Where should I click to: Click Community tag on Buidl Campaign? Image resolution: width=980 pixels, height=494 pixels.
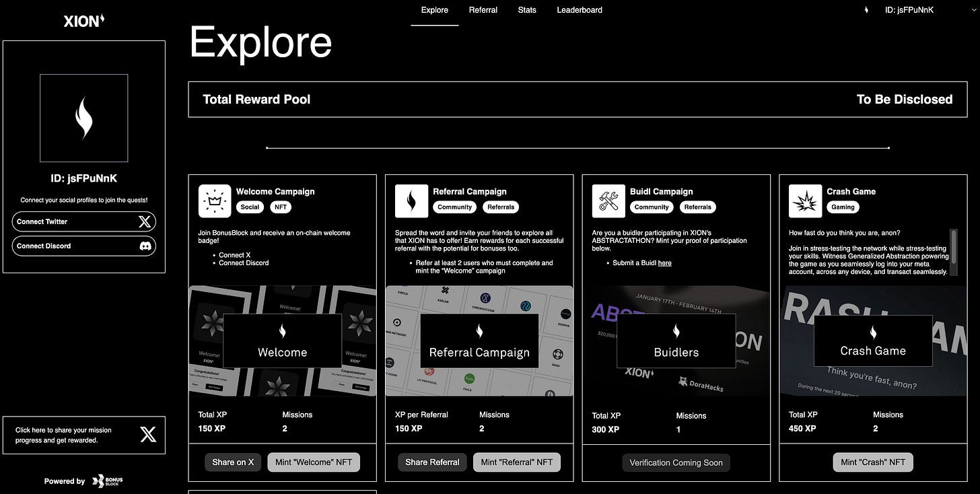(x=652, y=207)
